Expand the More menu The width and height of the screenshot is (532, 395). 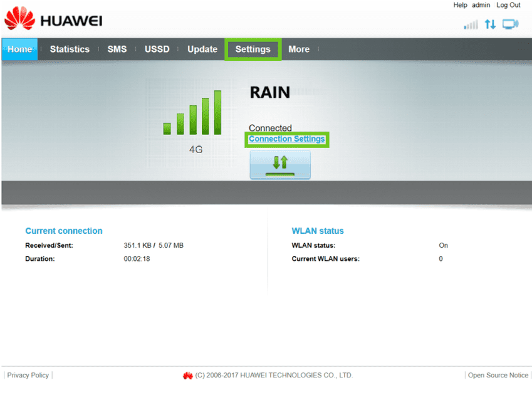coord(298,49)
